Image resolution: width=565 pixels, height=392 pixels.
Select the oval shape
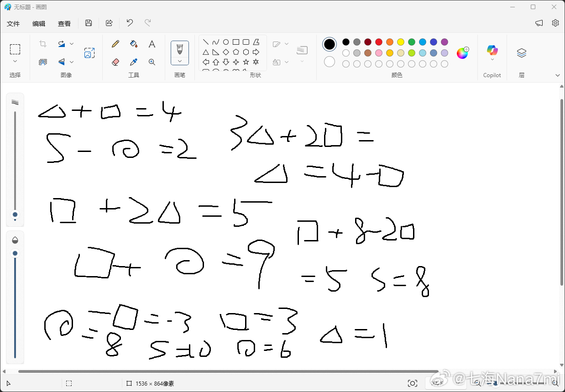coord(226,42)
